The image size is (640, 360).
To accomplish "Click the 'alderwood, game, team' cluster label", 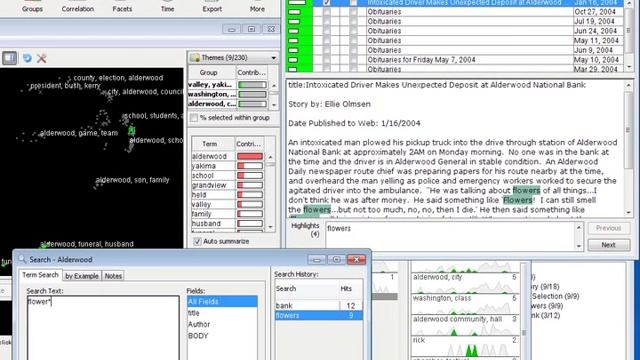I will [79, 133].
